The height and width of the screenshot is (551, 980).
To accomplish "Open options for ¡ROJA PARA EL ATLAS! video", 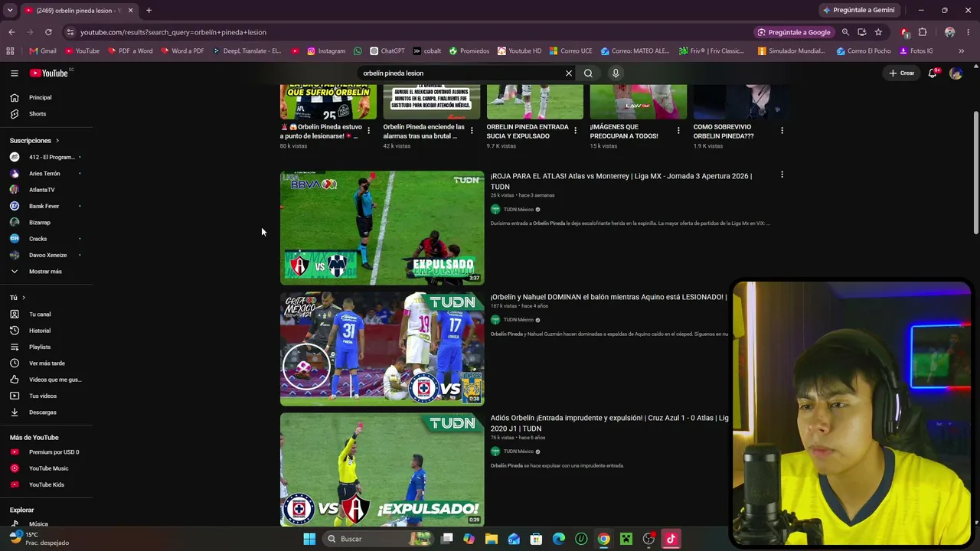I will [x=782, y=175].
